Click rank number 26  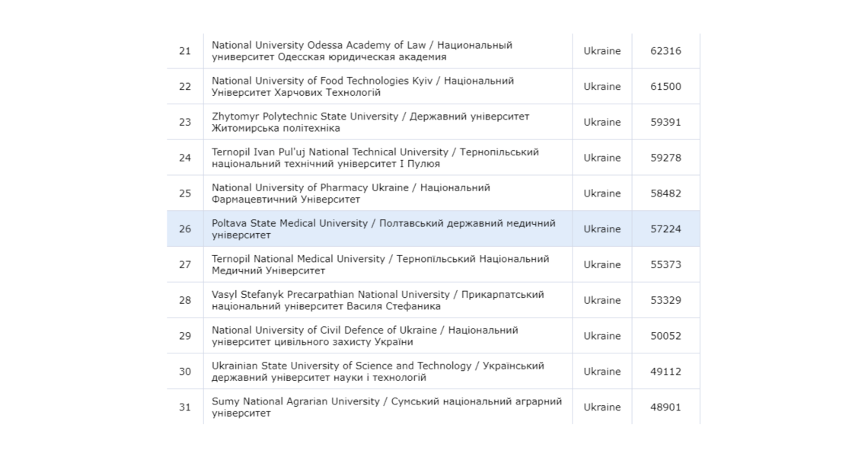[185, 228]
